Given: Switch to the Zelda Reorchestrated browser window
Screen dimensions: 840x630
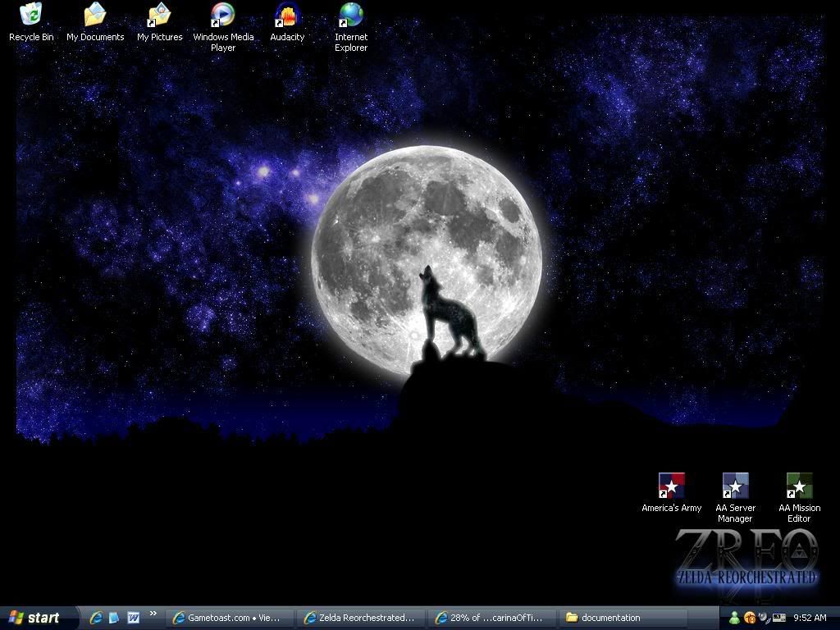Looking at the screenshot, I should click(x=361, y=618).
